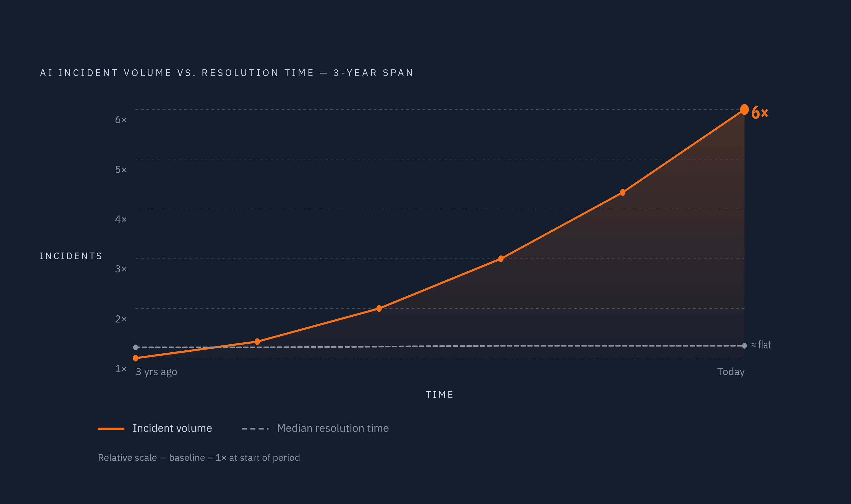Select the '3×' y-axis tick label
Viewport: 851px width, 504px height.
121,269
